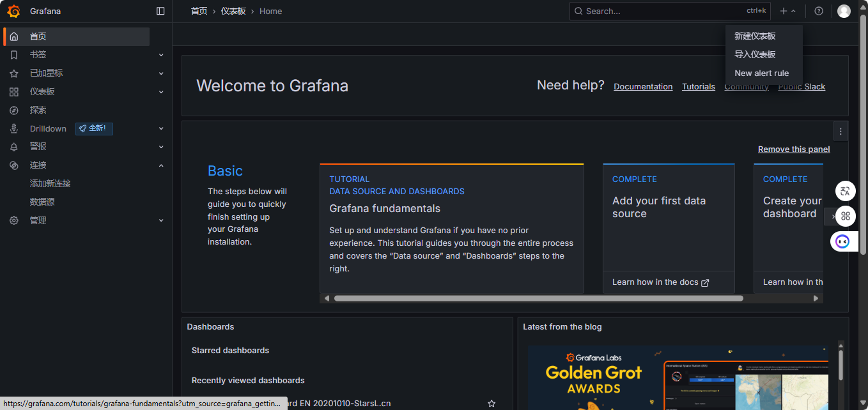Click the Grafana logo icon
The image size is (868, 410).
pyautogui.click(x=14, y=11)
